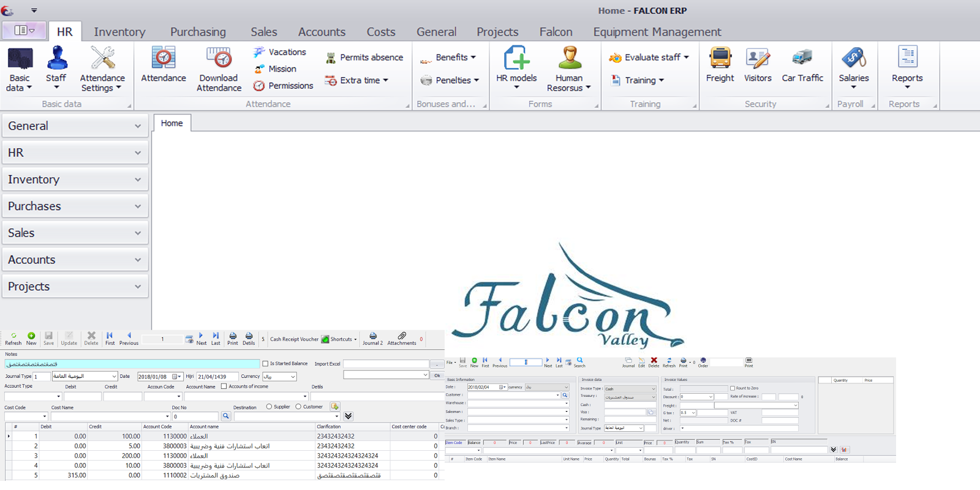Click Order in the invoice toolbar
Image resolution: width=980 pixels, height=490 pixels.
(x=703, y=362)
